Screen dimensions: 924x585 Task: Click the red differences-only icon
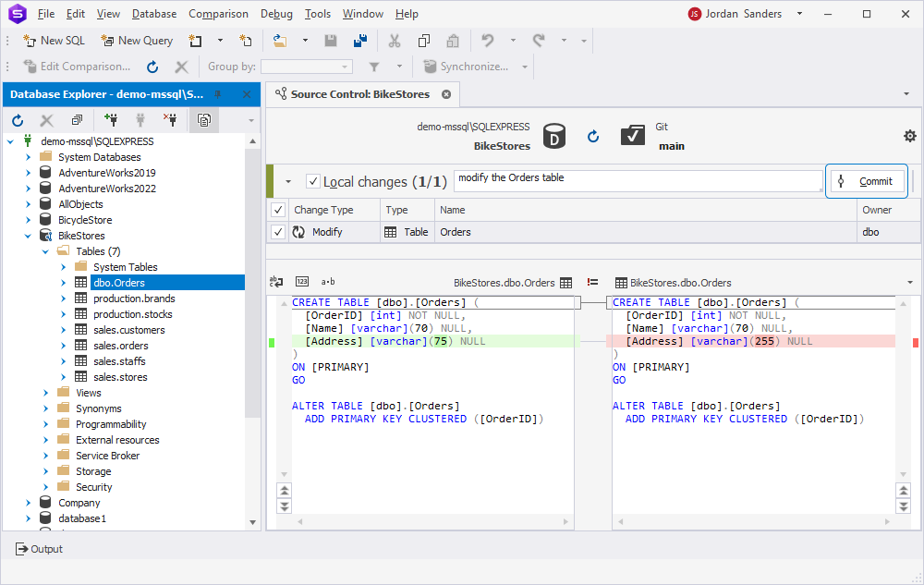pos(593,282)
